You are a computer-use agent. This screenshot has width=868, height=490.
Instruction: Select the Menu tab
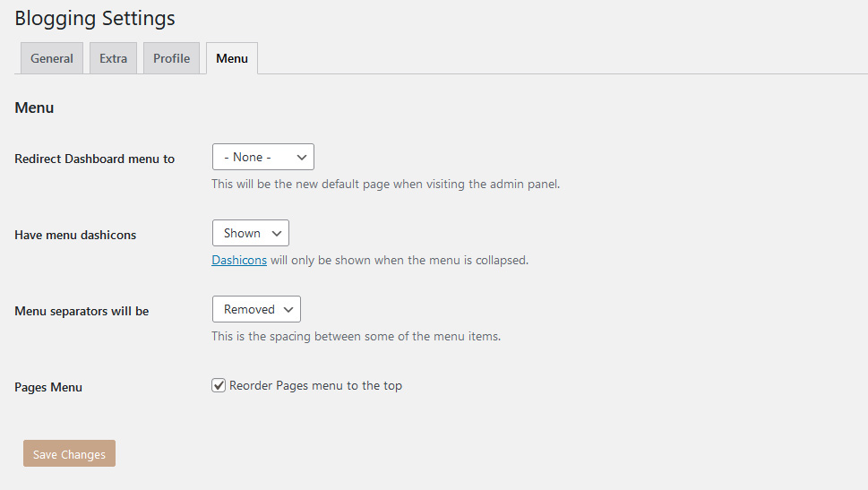tap(232, 58)
